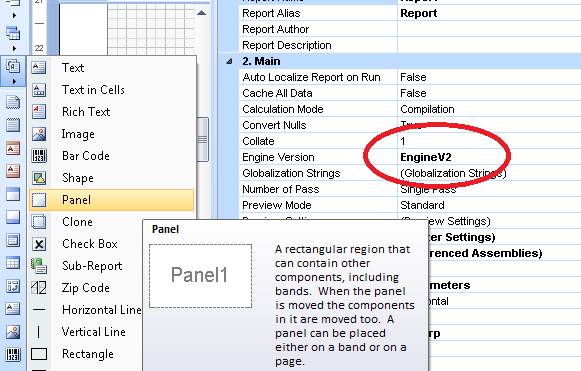Select Auto Localize Report on Run property

(311, 77)
